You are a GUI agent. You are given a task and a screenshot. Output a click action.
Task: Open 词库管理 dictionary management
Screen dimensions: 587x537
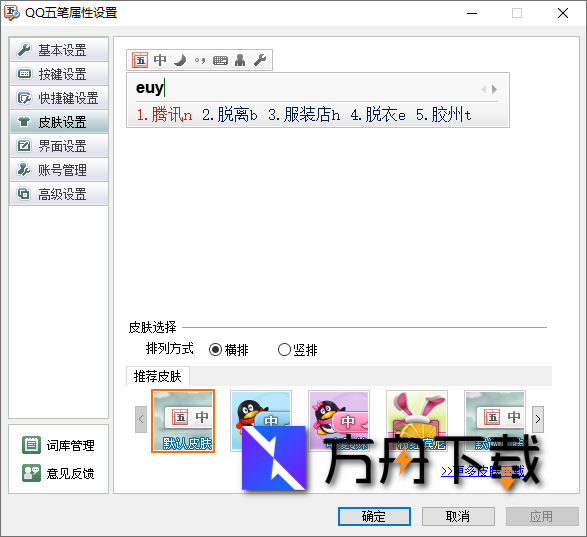click(x=58, y=445)
